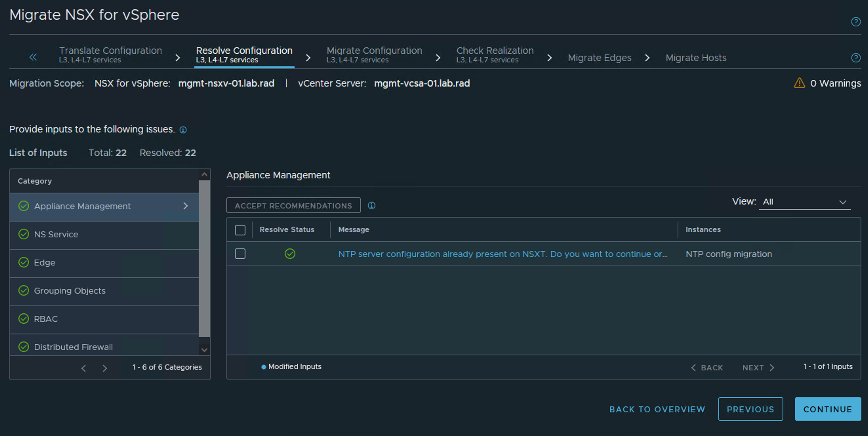Show info icon beside Accept Recommendations
The height and width of the screenshot is (436, 868).
click(371, 205)
